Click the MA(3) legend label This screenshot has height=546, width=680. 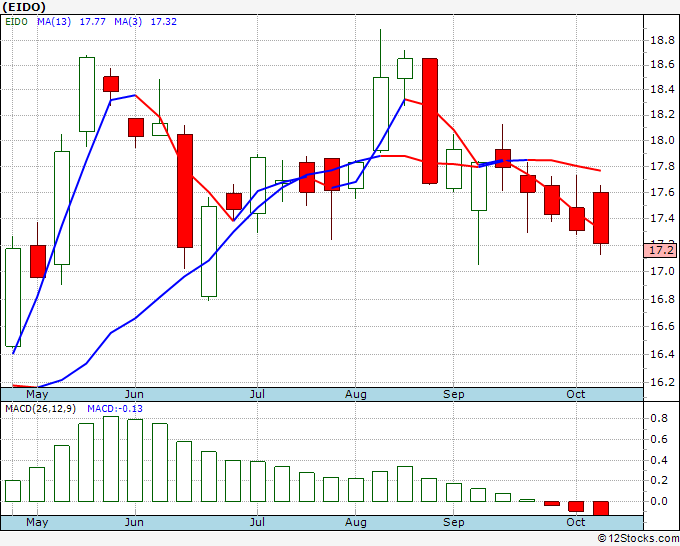(128, 22)
